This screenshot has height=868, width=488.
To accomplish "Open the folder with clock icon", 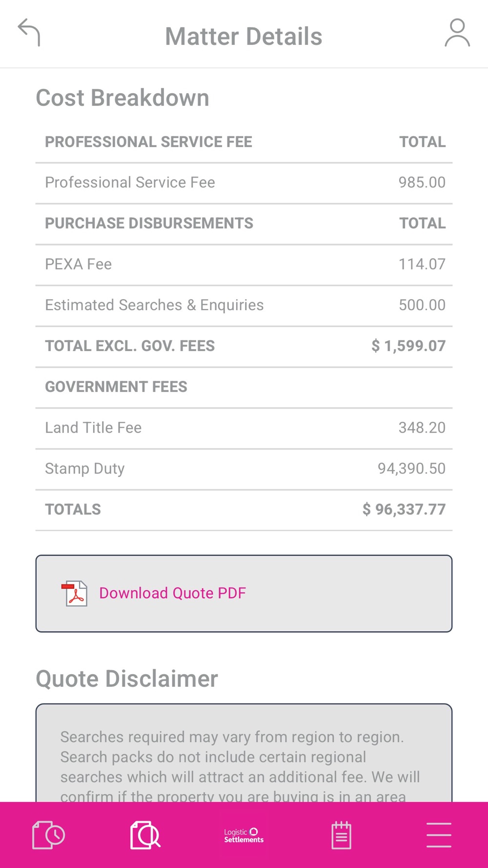I will (x=48, y=835).
